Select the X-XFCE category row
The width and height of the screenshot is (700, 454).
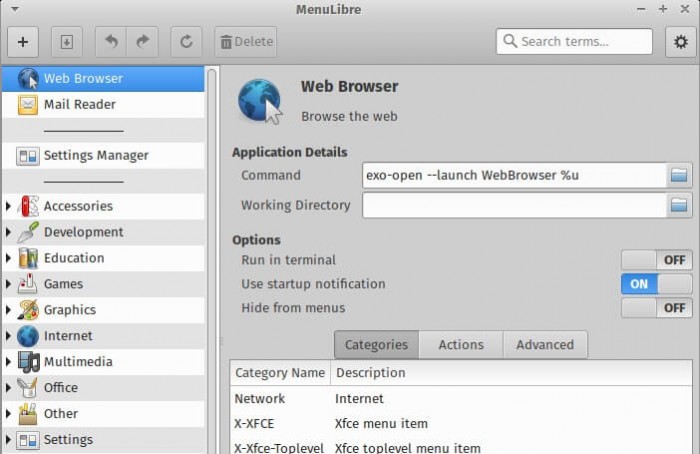pyautogui.click(x=461, y=423)
